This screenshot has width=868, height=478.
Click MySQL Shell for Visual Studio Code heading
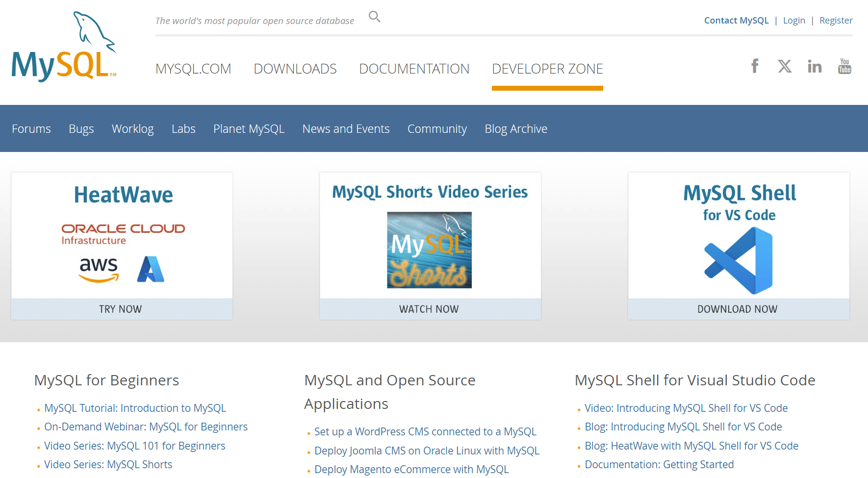(x=695, y=380)
